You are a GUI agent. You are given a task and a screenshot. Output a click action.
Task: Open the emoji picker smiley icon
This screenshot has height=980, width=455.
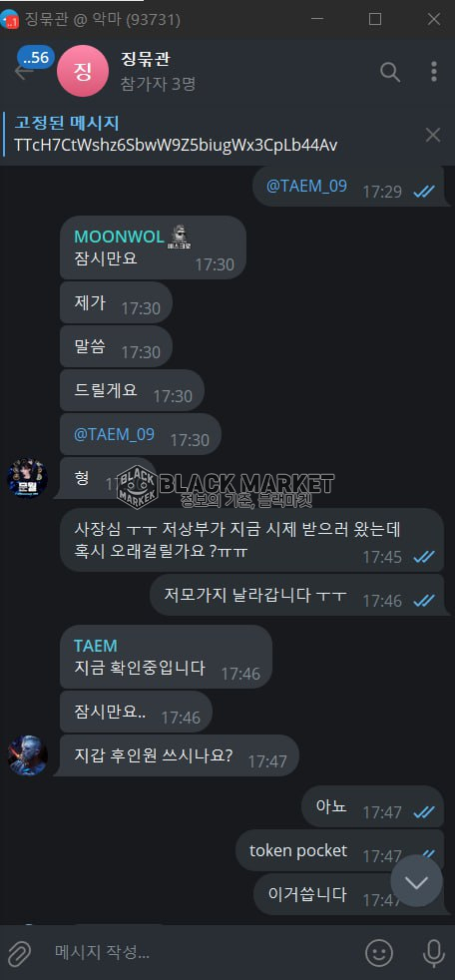(379, 952)
